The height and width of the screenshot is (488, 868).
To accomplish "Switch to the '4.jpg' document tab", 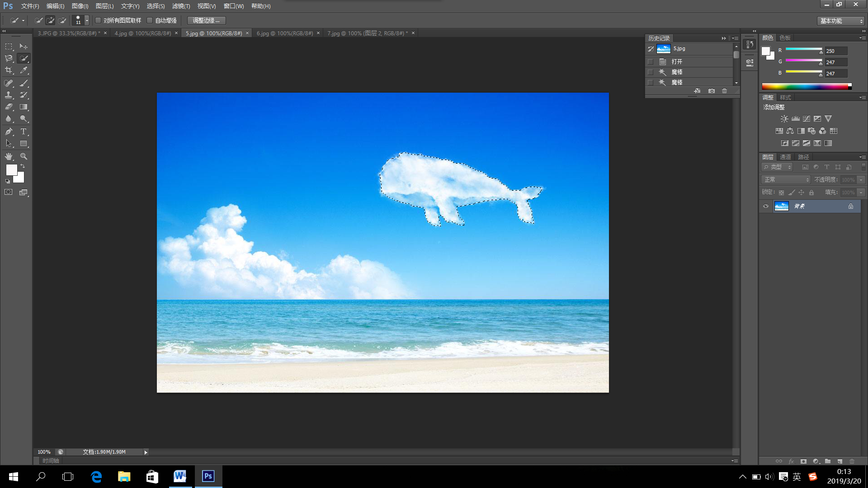I will [x=143, y=33].
